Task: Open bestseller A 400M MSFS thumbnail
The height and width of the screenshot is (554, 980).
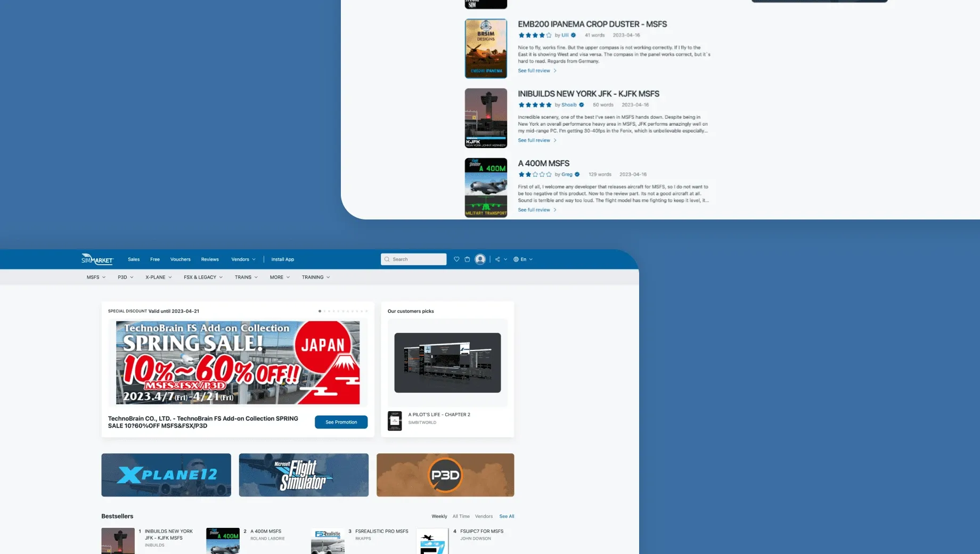Action: (223, 541)
